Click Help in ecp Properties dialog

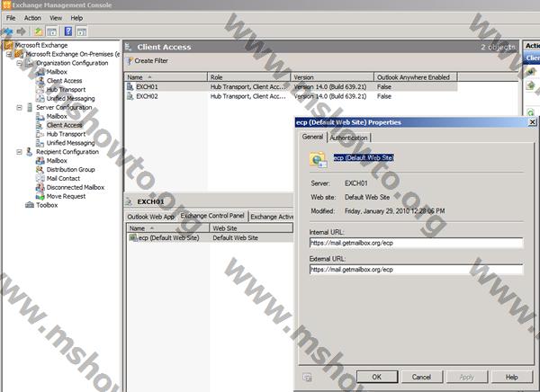[x=512, y=377]
